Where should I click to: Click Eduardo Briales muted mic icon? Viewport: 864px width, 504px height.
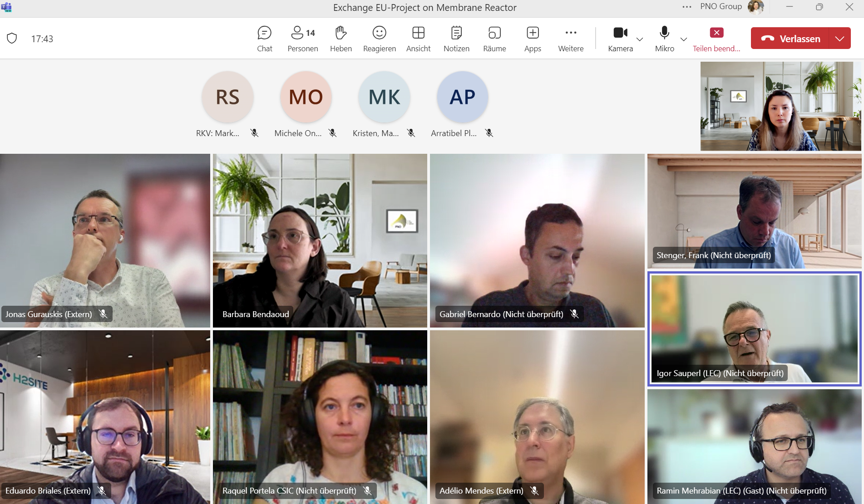(x=102, y=490)
